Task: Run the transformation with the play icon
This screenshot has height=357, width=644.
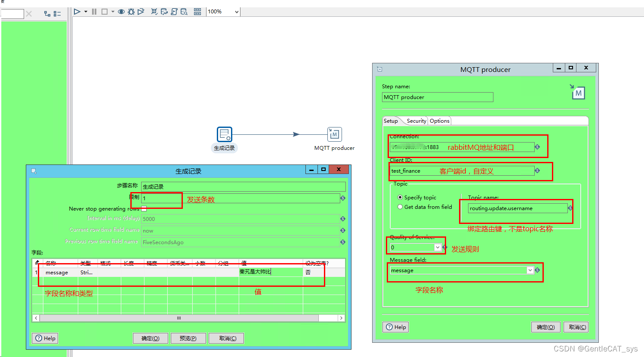Action: tap(77, 12)
